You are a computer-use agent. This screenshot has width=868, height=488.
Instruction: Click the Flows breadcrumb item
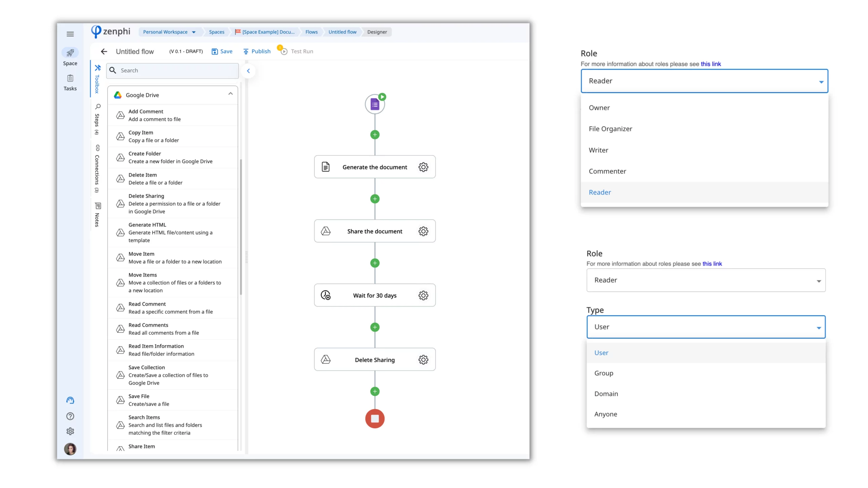point(311,32)
